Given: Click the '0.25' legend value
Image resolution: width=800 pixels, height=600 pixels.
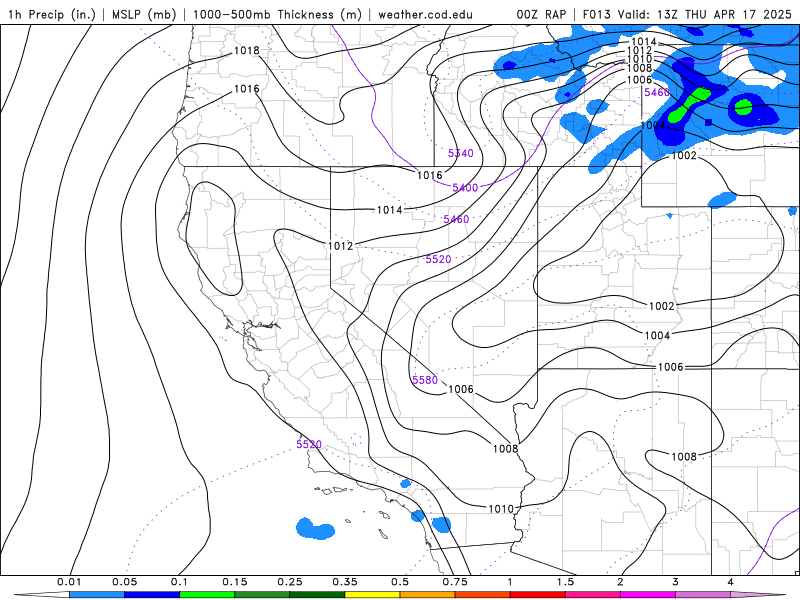Looking at the screenshot, I should (x=290, y=582).
